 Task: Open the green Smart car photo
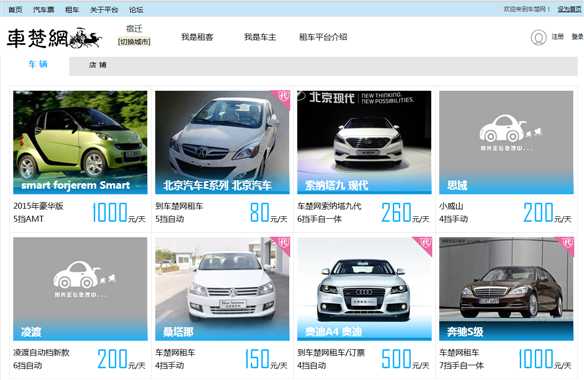pyautogui.click(x=80, y=142)
